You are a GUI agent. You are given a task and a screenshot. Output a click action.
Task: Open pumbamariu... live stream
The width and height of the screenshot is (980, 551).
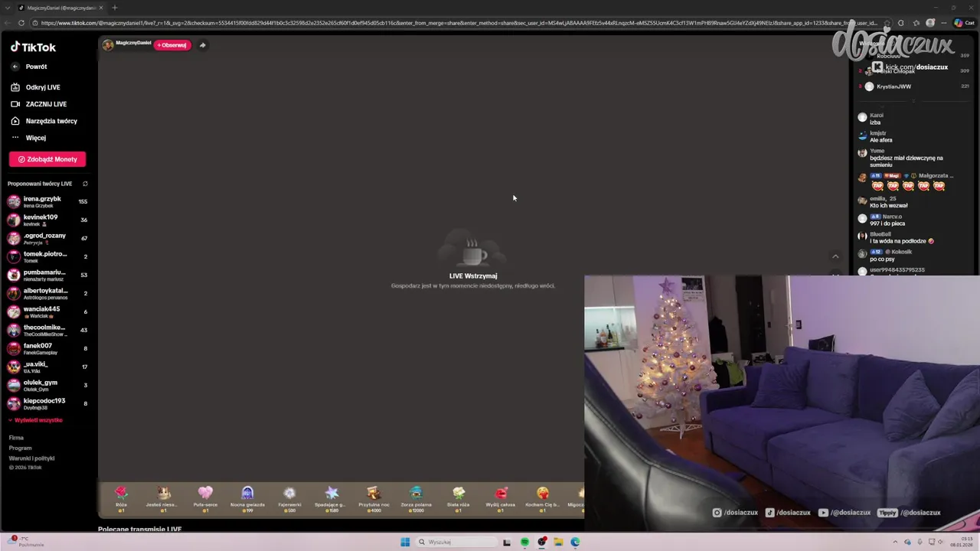coord(47,275)
